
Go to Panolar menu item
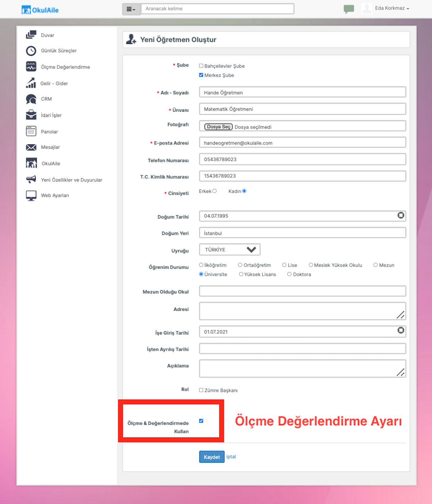coord(49,132)
